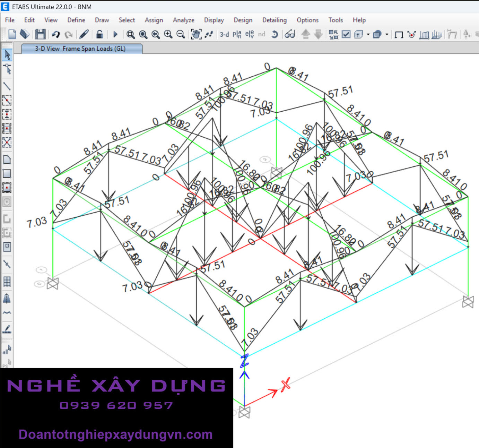This screenshot has height=448, width=479.
Task: Click the Doantotnghiepxaydungvn.com link
Action: coord(115,434)
